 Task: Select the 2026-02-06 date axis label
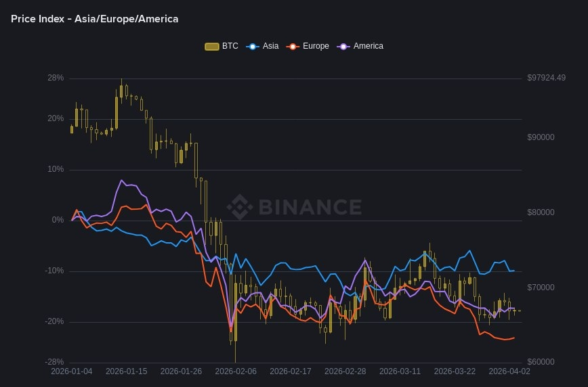[x=236, y=371]
